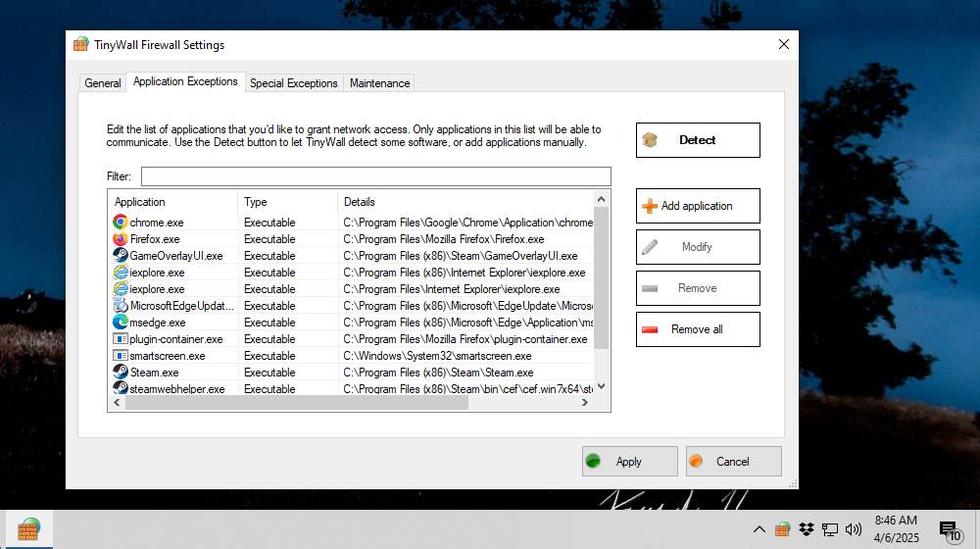Click the Remove all button
The image size is (980, 549).
point(698,329)
